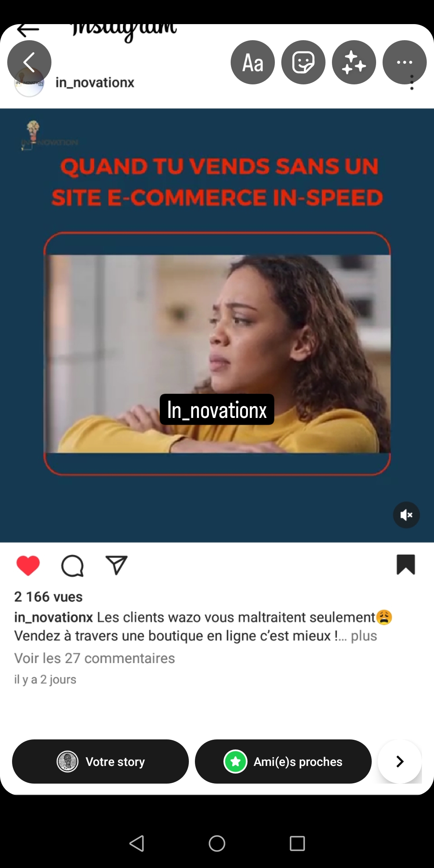Open the three-dot more options menu

(405, 62)
